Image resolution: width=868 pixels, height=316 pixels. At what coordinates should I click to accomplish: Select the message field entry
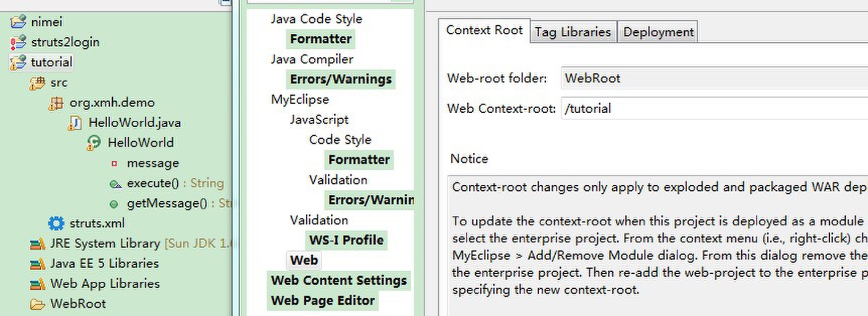pyautogui.click(x=153, y=163)
